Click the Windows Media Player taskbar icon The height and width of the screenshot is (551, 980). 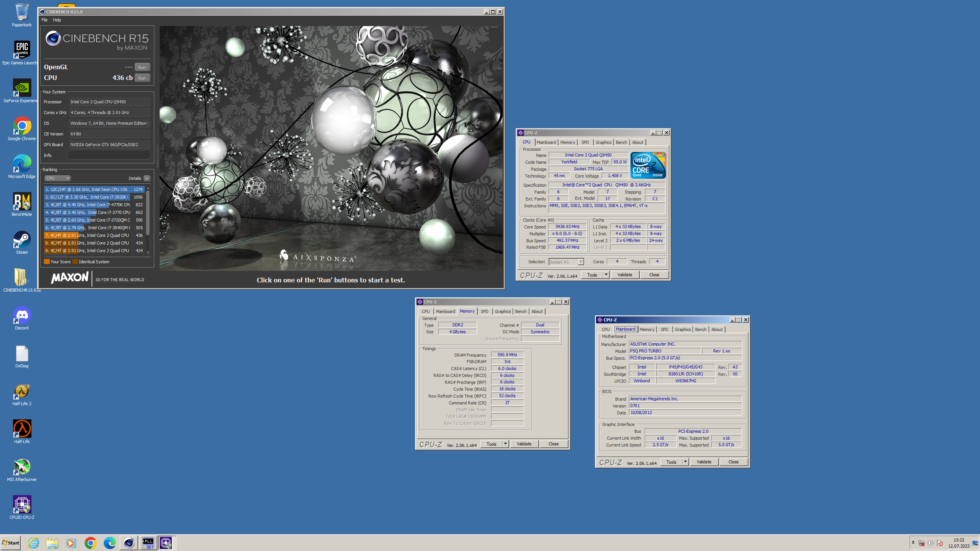[x=71, y=543]
